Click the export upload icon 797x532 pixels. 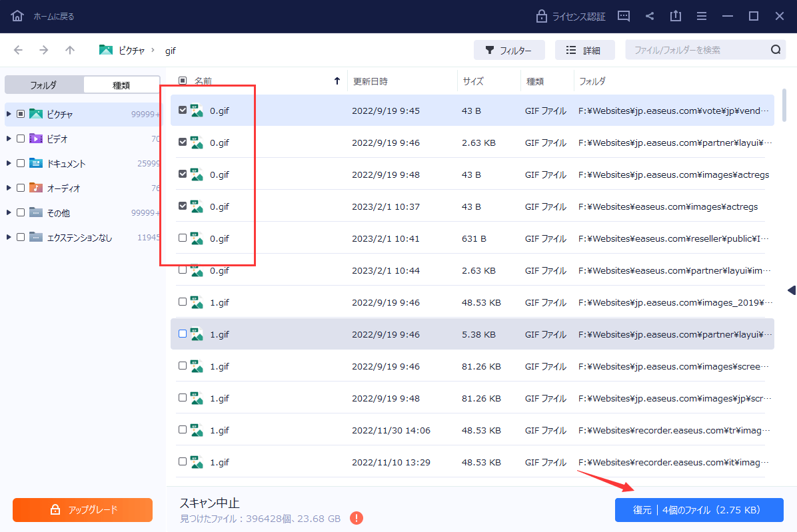(x=676, y=16)
